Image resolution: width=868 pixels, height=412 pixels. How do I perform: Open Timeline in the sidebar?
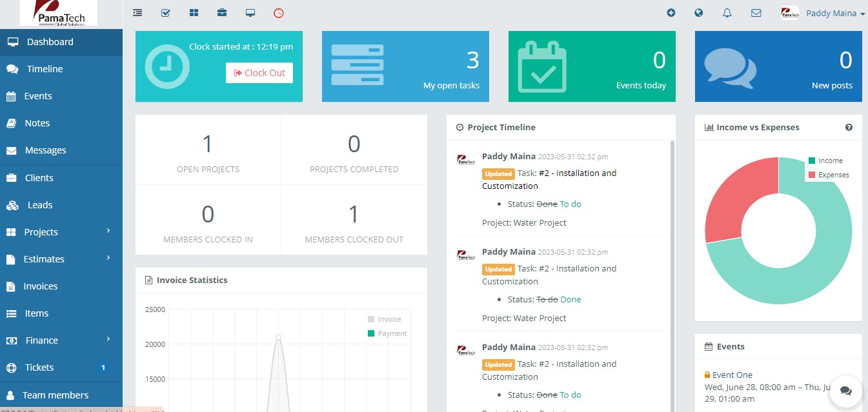(x=61, y=69)
